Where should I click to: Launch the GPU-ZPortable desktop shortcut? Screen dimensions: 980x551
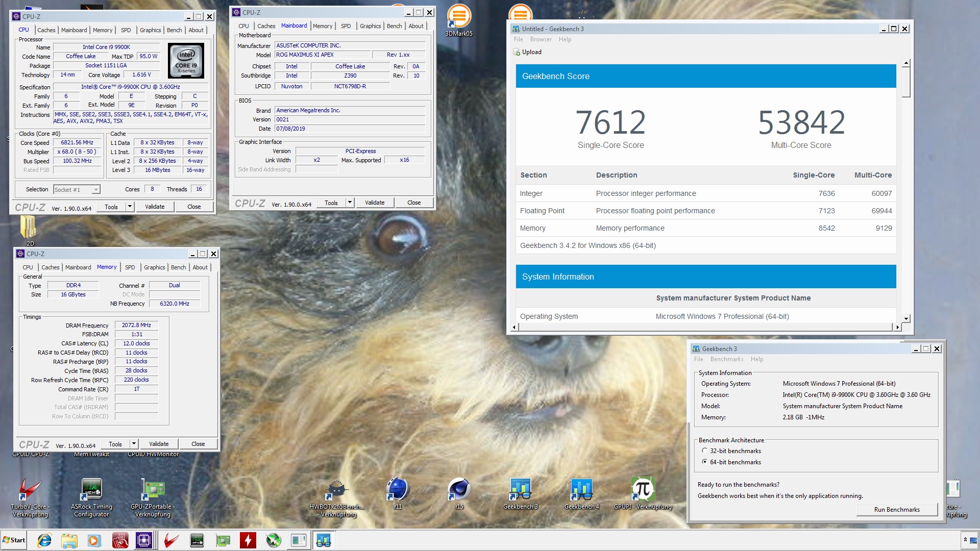153,497
